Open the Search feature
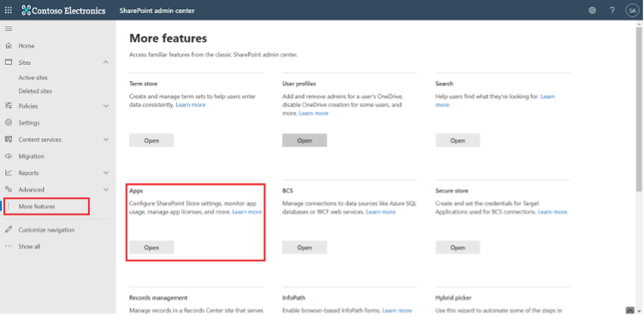 [458, 140]
